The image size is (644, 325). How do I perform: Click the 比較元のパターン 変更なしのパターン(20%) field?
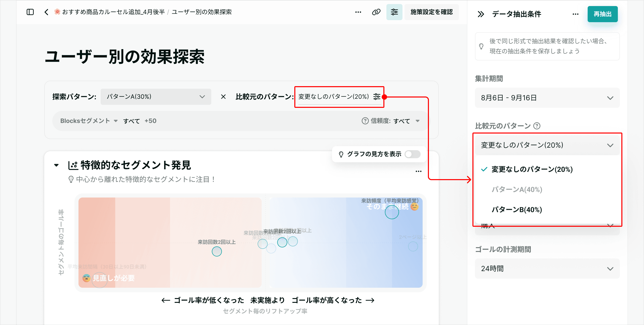(340, 97)
